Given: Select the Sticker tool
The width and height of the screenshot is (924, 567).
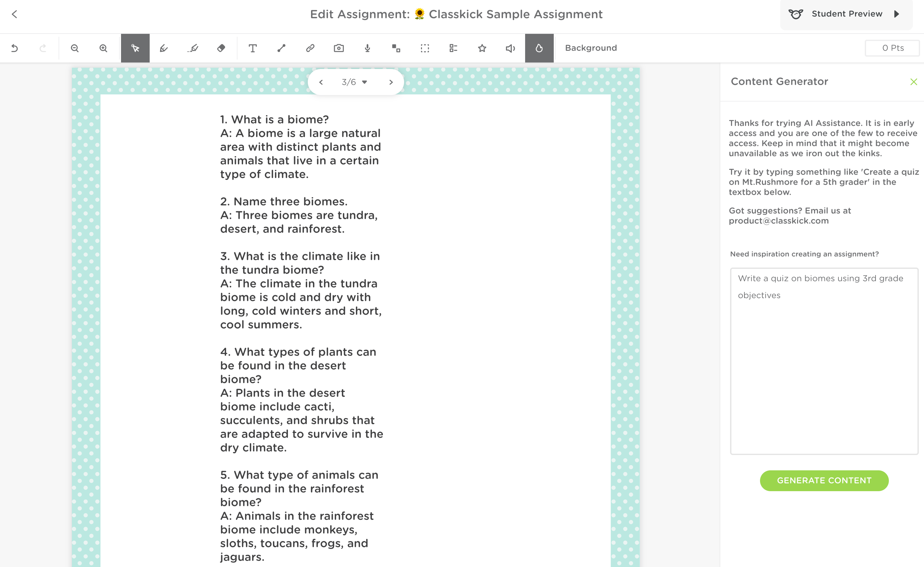Looking at the screenshot, I should [482, 48].
